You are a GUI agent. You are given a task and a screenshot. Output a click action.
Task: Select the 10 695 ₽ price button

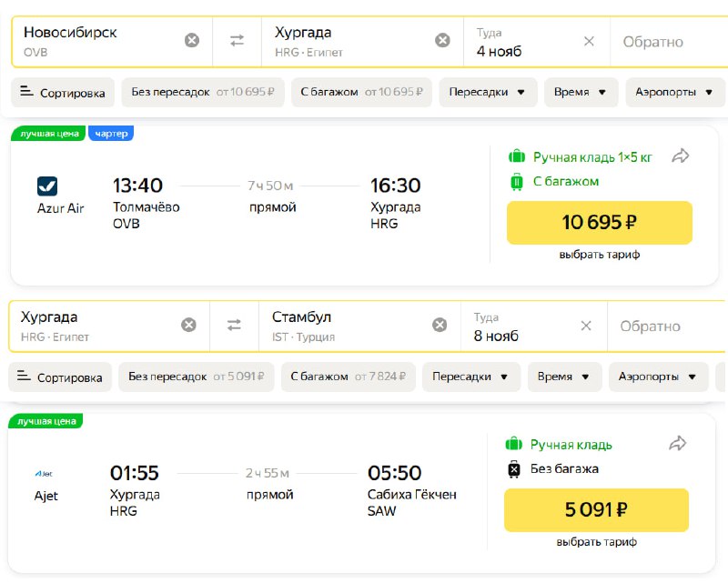point(600,222)
